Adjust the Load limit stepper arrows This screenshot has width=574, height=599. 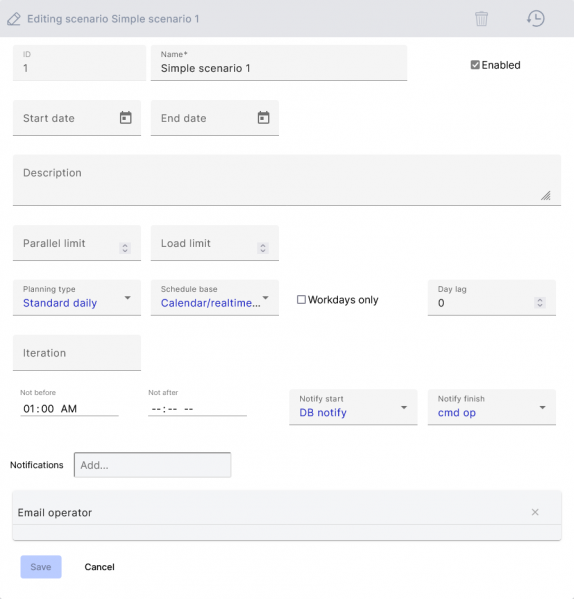pos(263,248)
